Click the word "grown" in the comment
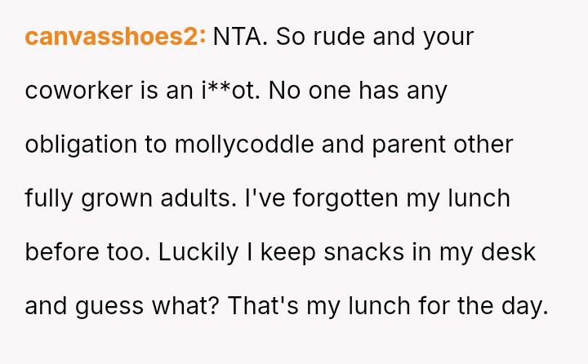The height and width of the screenshot is (364, 588). pos(116,198)
